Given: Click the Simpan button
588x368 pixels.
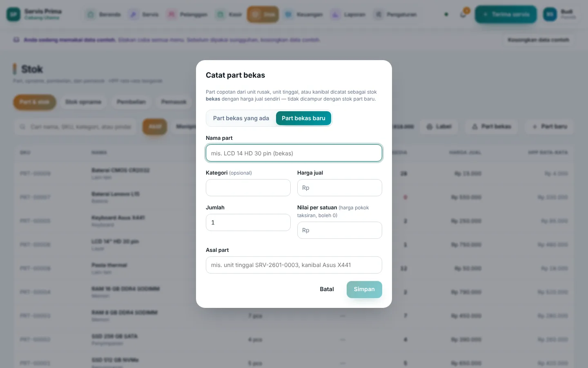Looking at the screenshot, I should (364, 289).
